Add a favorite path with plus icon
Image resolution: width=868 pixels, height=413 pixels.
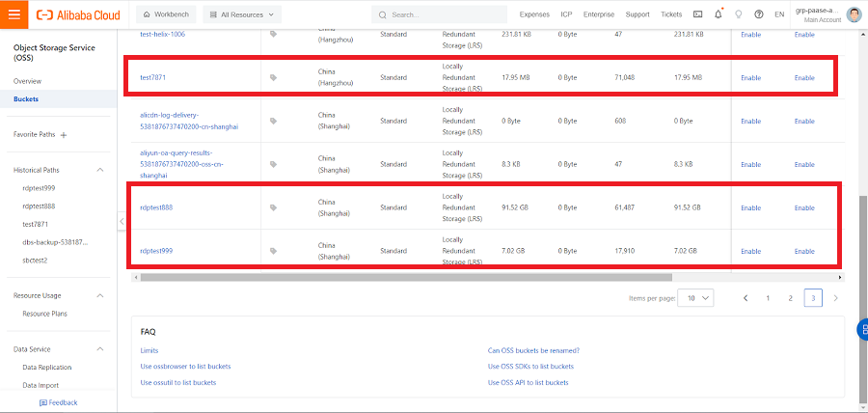click(x=64, y=134)
